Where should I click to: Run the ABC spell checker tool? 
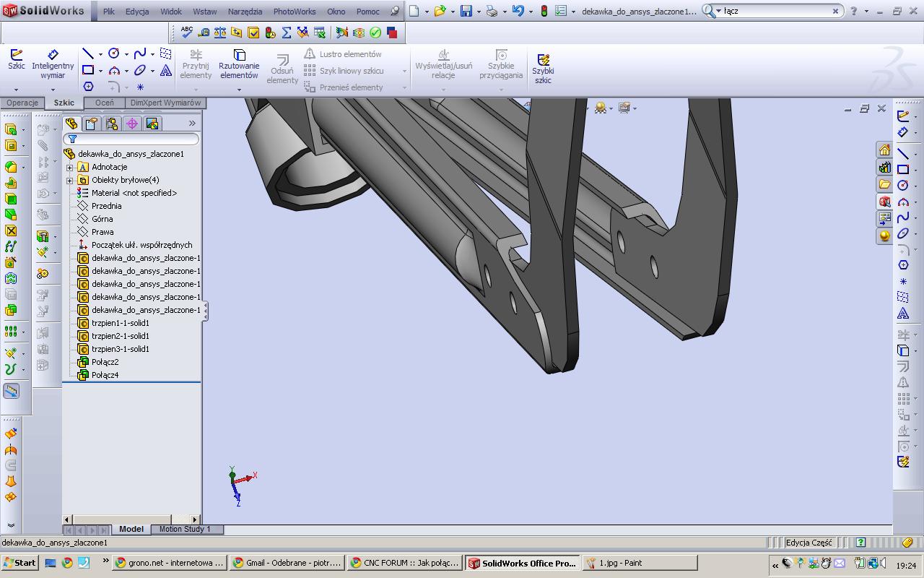click(x=187, y=33)
